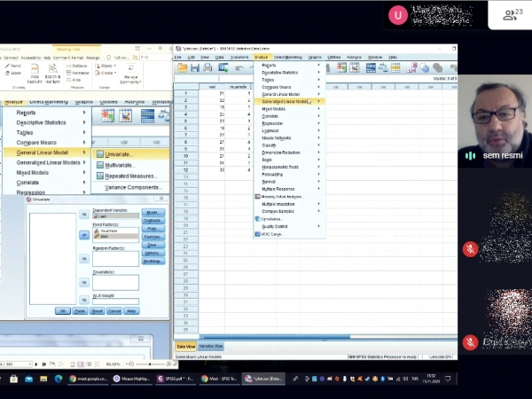This screenshot has height=399, width=532.
Task: Open the Create dropdown in PDF ribbon
Action: coord(106,73)
